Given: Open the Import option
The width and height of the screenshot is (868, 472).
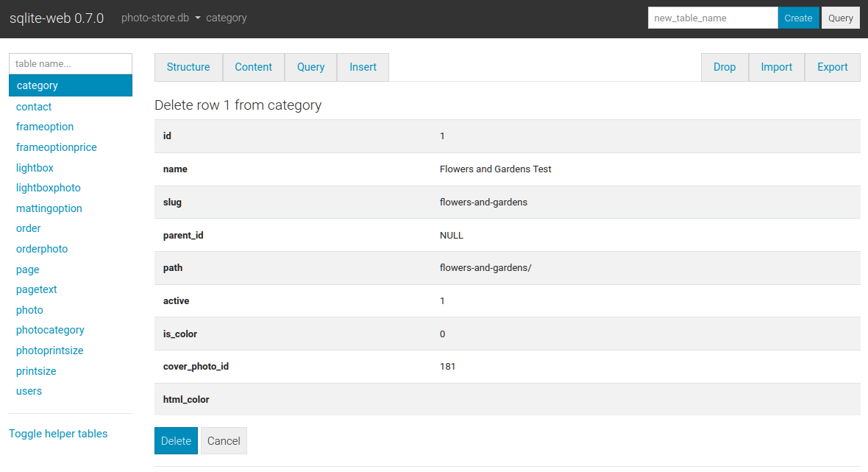Looking at the screenshot, I should [776, 67].
